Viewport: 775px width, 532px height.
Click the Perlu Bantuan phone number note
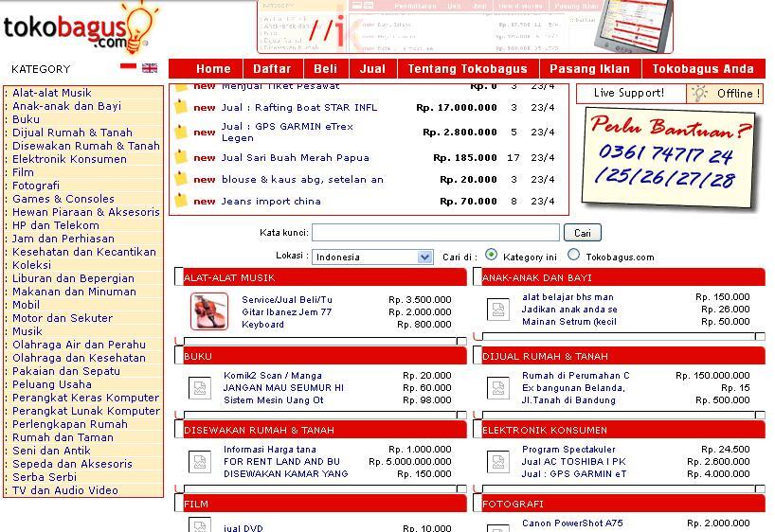tap(669, 158)
